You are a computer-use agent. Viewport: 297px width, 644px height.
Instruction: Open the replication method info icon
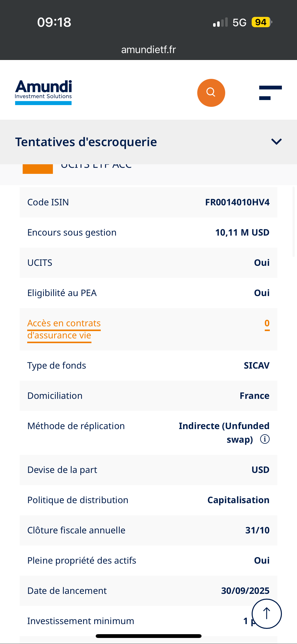265,439
